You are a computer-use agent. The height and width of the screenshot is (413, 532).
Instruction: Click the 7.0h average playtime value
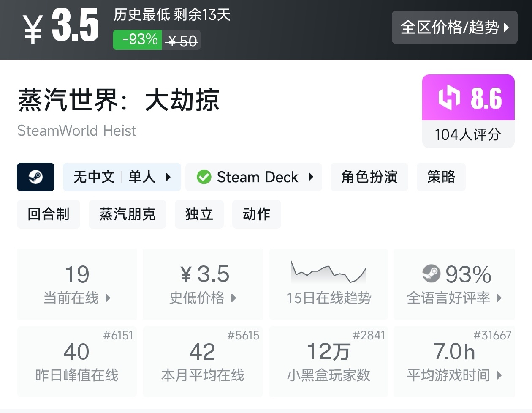(x=454, y=352)
